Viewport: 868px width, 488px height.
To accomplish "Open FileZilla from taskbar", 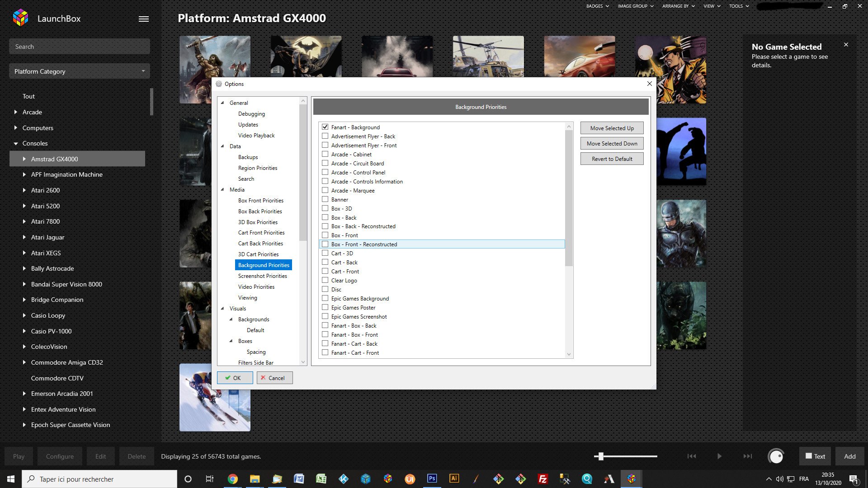I will pyautogui.click(x=542, y=479).
